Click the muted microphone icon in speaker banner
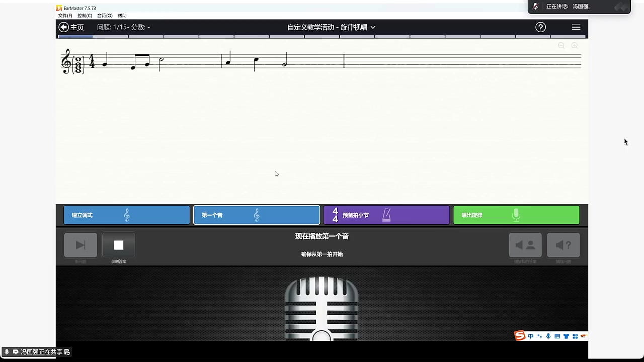The image size is (644, 362). click(x=536, y=7)
